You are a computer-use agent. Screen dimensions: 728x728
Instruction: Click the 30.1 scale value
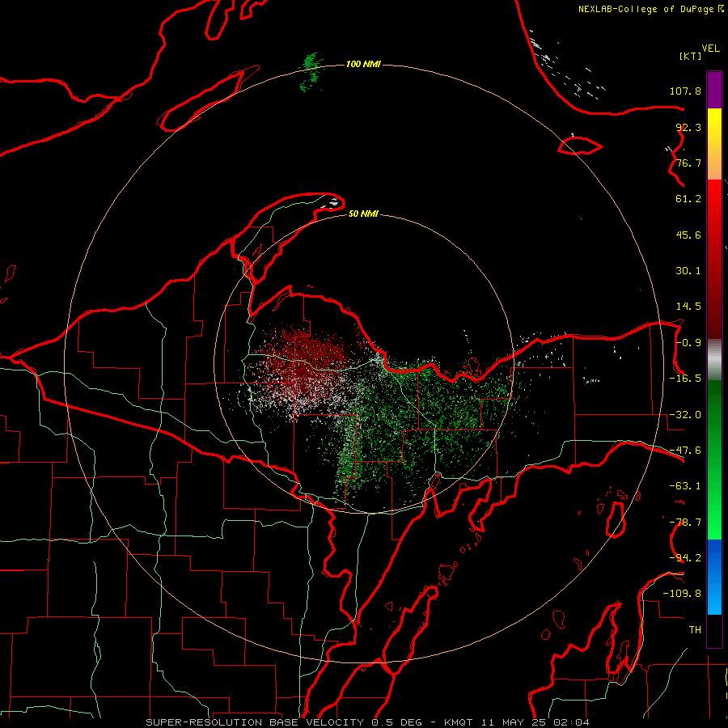(688, 271)
